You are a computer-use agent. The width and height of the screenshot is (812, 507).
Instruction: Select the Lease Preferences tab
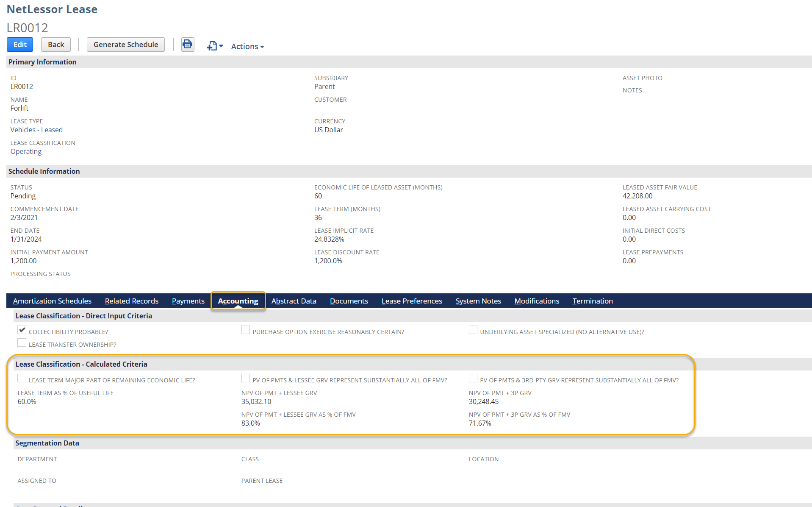(x=412, y=301)
